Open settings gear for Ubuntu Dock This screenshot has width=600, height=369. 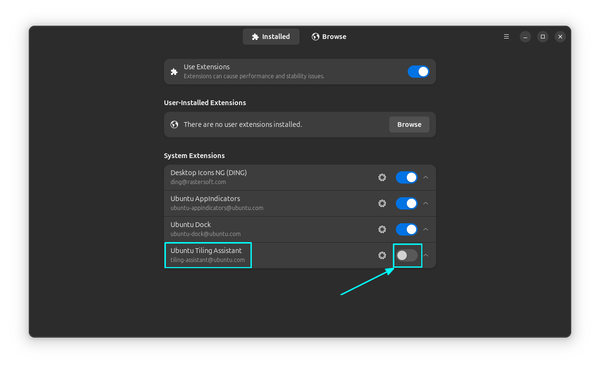click(382, 229)
